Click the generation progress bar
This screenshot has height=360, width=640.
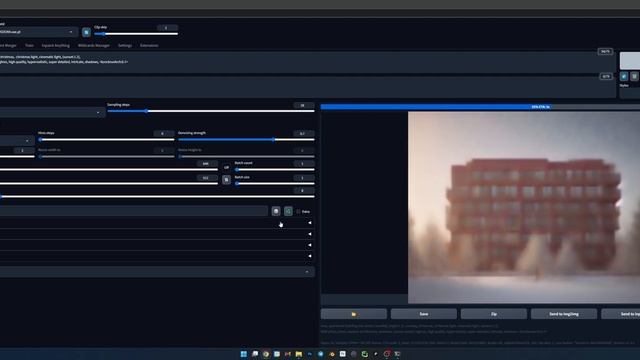coord(480,107)
